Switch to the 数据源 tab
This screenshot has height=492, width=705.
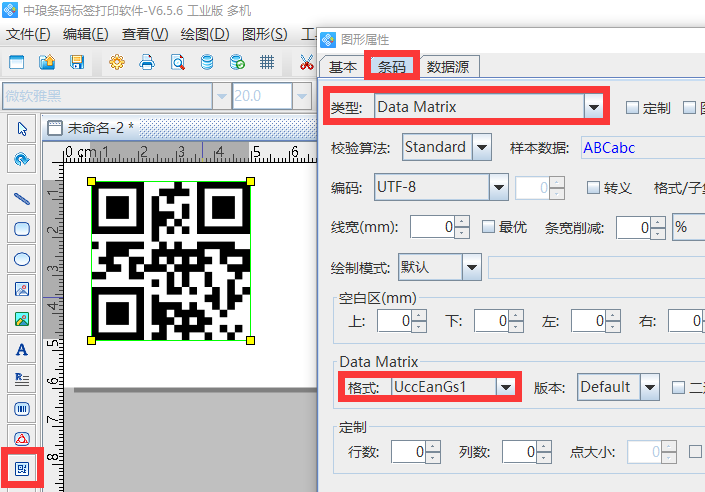(x=448, y=67)
